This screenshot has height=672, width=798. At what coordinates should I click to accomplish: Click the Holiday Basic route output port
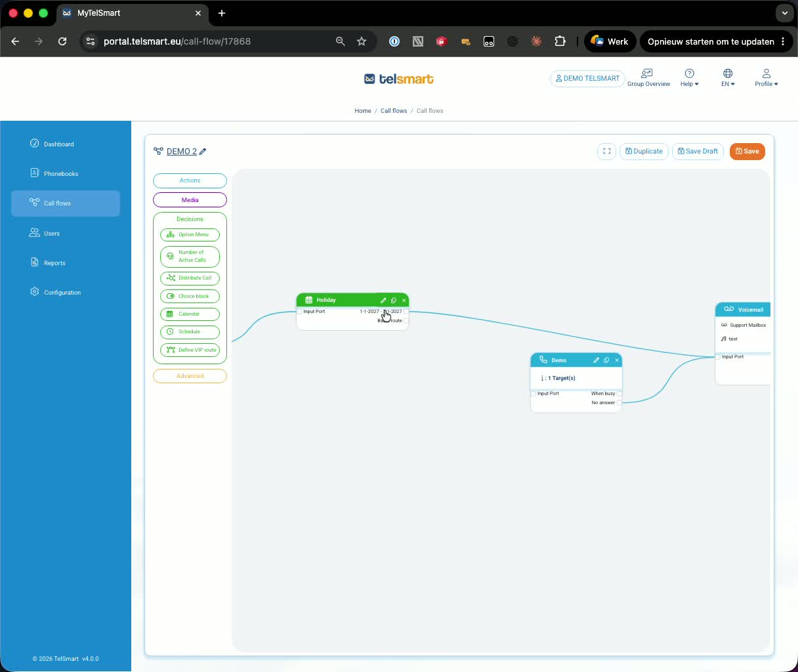coord(406,321)
